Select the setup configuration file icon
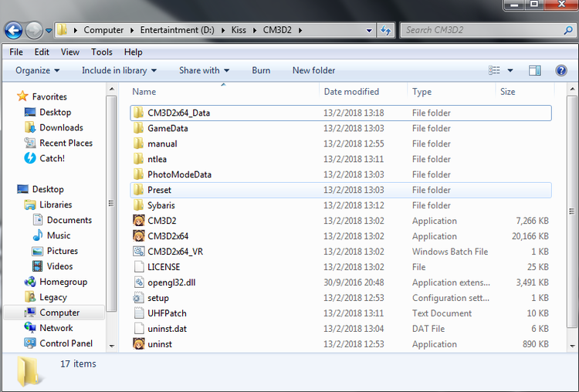 (138, 298)
